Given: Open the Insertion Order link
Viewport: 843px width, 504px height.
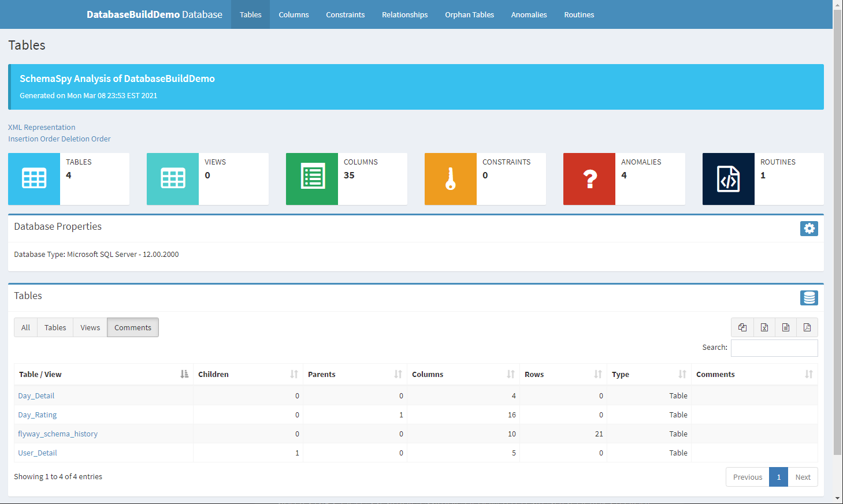Looking at the screenshot, I should click(34, 139).
